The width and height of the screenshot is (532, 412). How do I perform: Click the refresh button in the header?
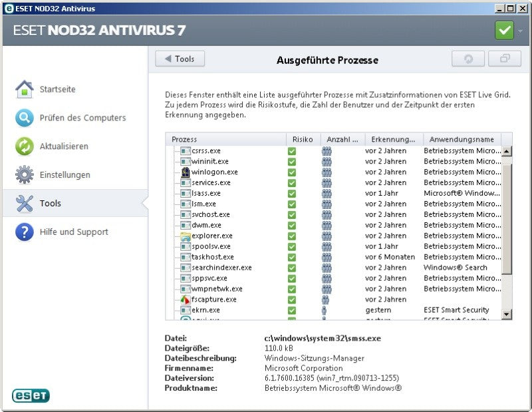468,59
